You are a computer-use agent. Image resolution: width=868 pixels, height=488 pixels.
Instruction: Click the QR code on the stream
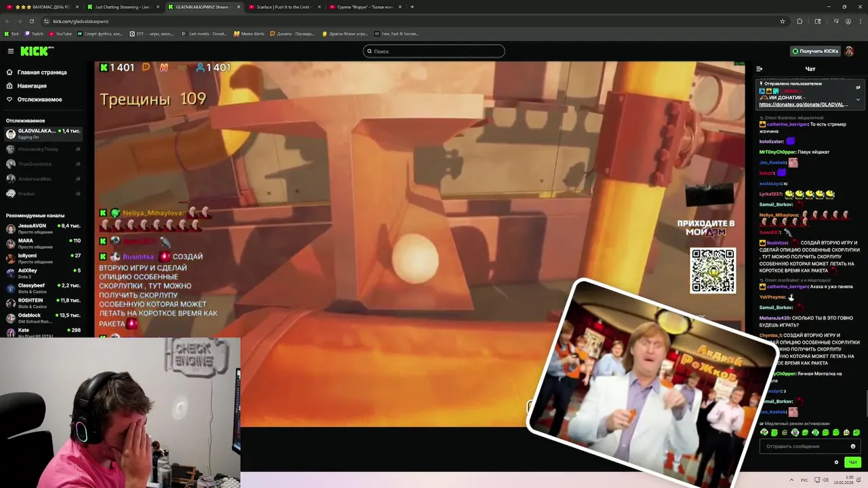pos(713,270)
